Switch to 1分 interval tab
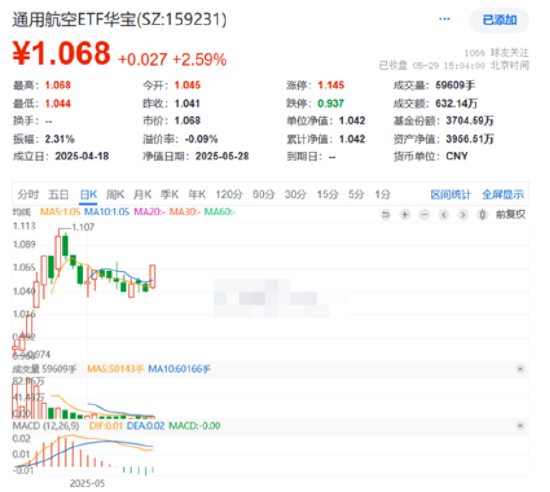This screenshot has width=550, height=492. [x=383, y=194]
